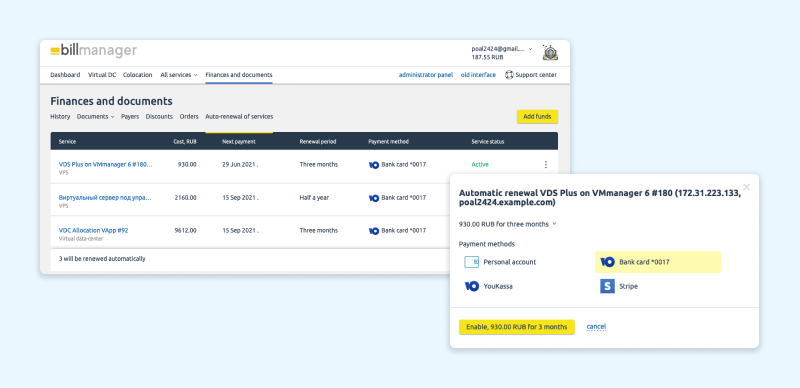Open the Виртуальный сервер service link
Screen dimensions: 800x388
[105, 198]
